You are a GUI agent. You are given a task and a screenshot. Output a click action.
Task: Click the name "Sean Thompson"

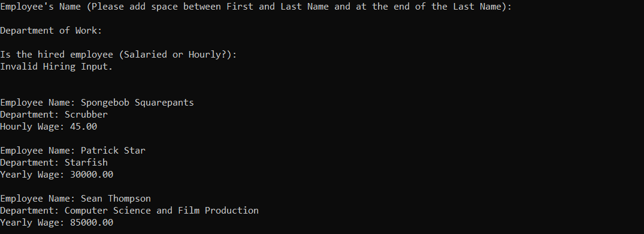tap(116, 199)
